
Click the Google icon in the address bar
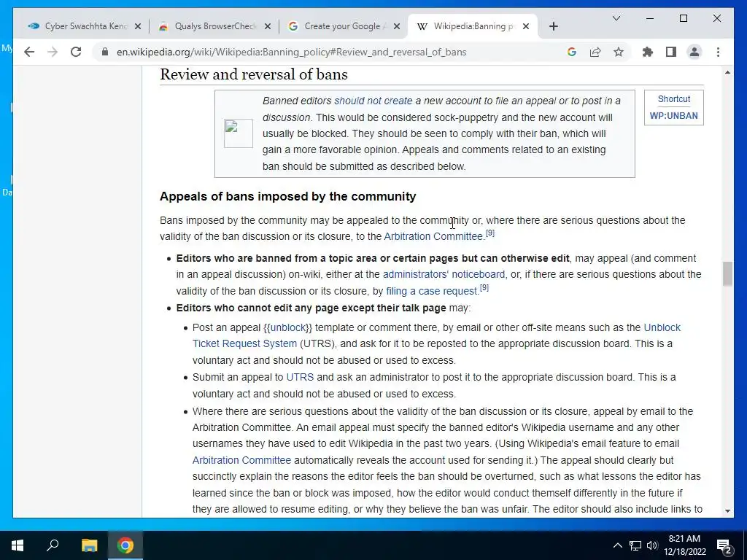(572, 52)
